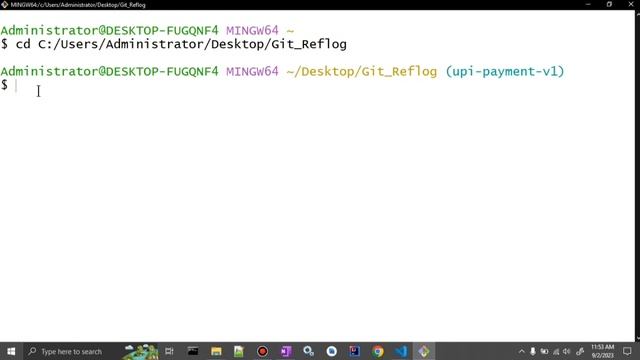Show hidden system tray icons
The width and height of the screenshot is (640, 360).
click(x=521, y=351)
